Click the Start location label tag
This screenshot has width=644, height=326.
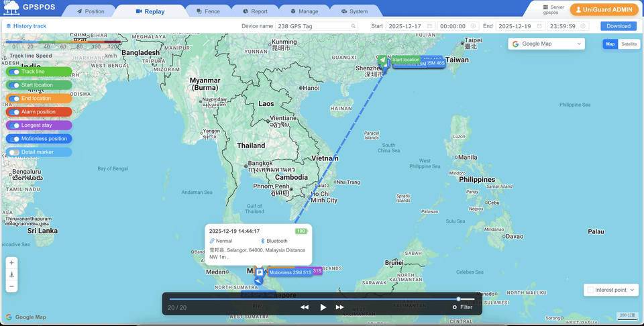pyautogui.click(x=406, y=60)
